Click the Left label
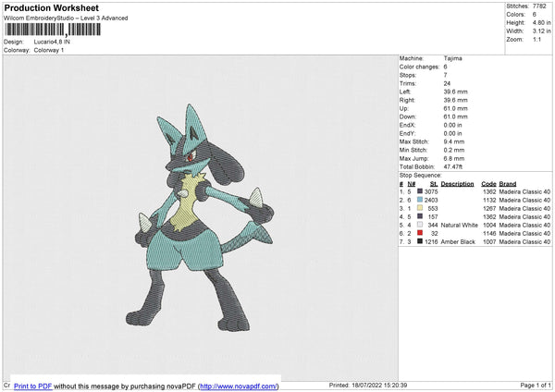The image size is (555, 392). tap(405, 92)
